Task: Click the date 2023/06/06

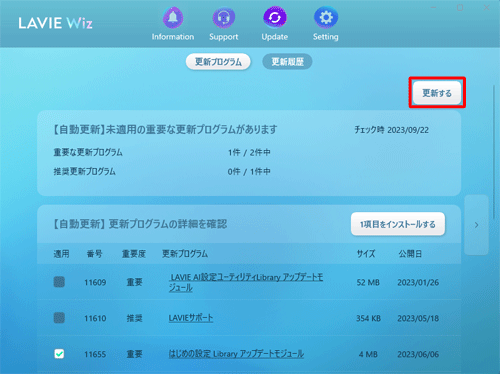Action: click(x=418, y=354)
